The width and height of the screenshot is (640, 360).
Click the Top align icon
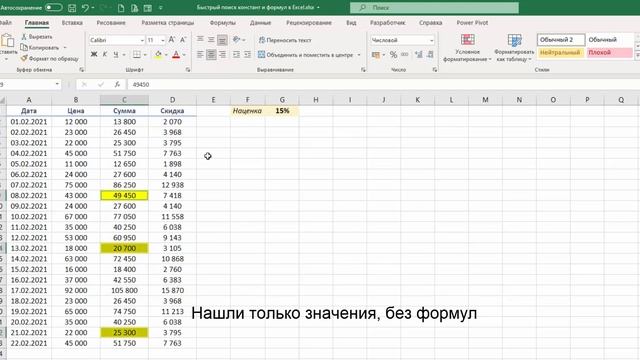200,40
